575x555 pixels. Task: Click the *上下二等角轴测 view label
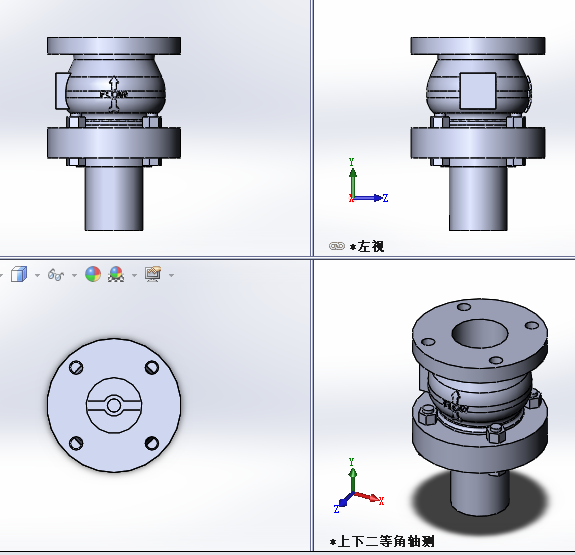382,541
